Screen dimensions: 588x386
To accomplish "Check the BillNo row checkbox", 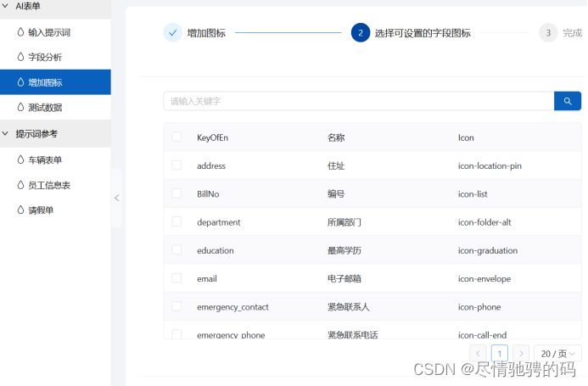I will [176, 193].
